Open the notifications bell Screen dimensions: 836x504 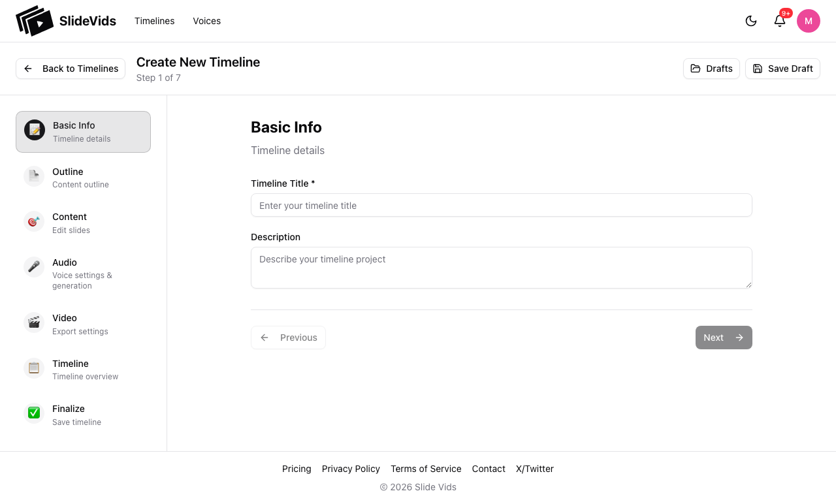(x=780, y=21)
